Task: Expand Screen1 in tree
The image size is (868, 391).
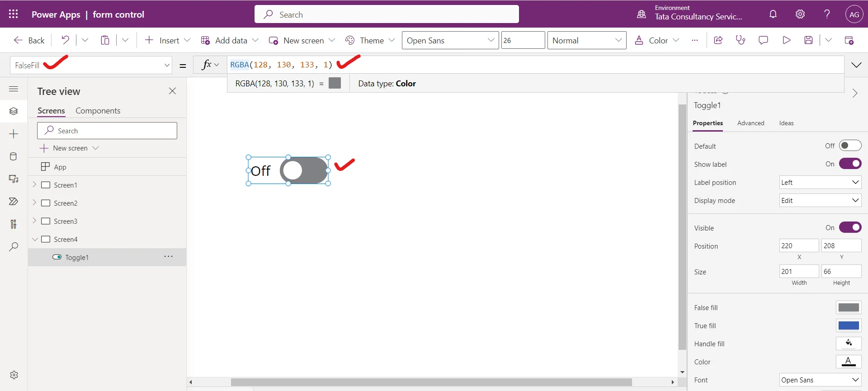Action: (34, 184)
